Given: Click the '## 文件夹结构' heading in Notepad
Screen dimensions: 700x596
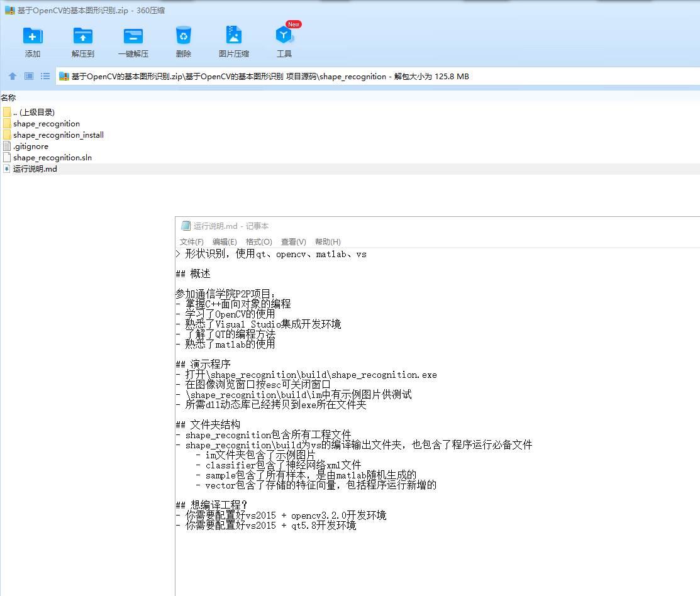Looking at the screenshot, I should tap(208, 424).
